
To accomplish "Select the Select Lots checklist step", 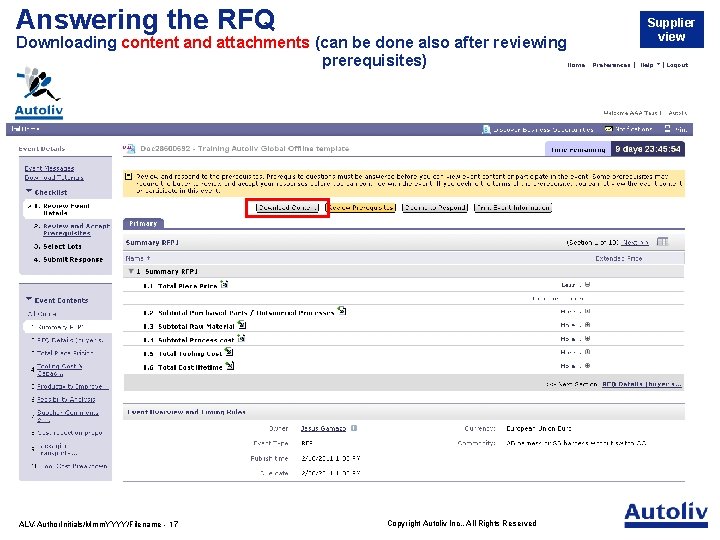I will (x=62, y=247).
